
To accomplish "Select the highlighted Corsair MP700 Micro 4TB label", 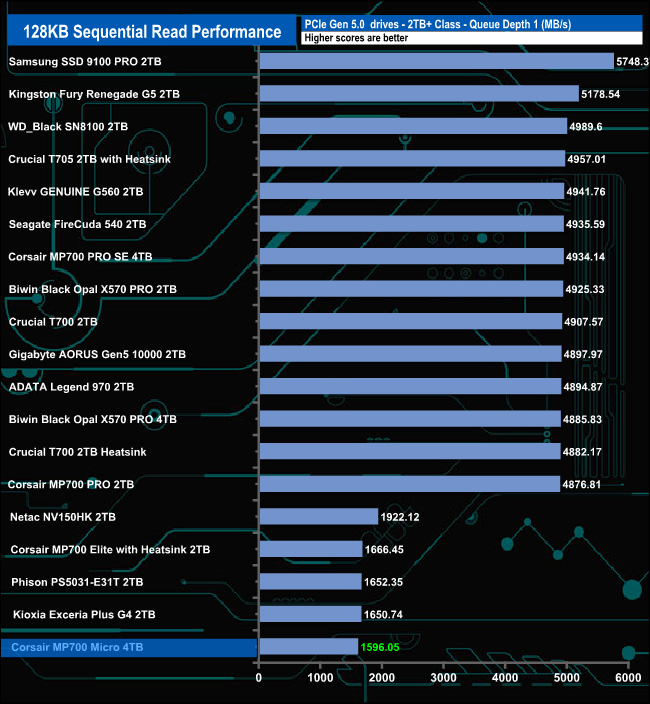I will (x=77, y=647).
